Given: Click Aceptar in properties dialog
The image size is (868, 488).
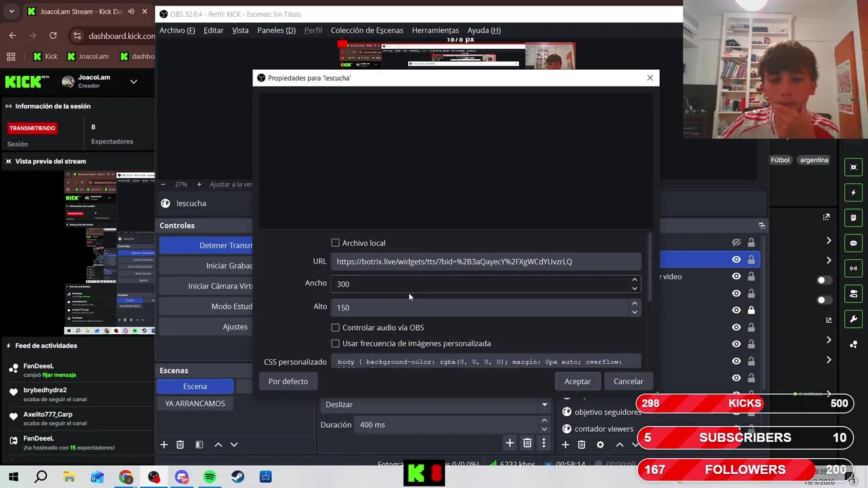Looking at the screenshot, I should point(578,382).
